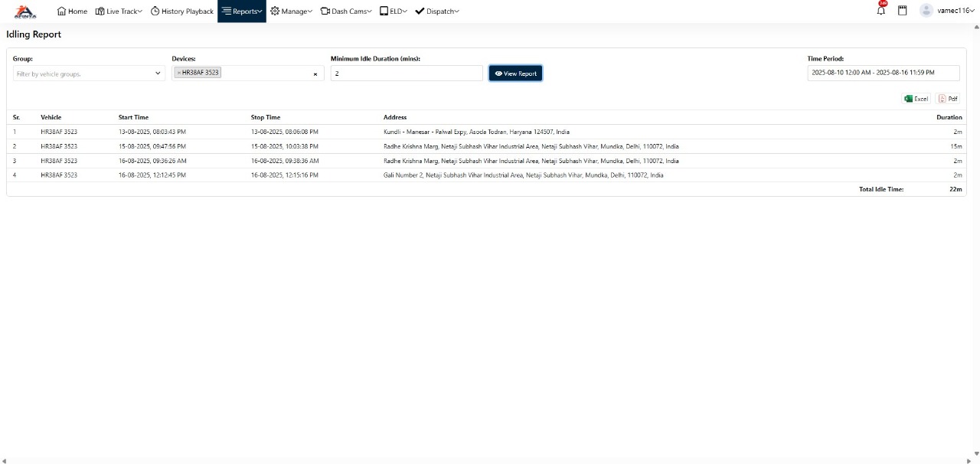Export the report to Excel

click(x=916, y=99)
